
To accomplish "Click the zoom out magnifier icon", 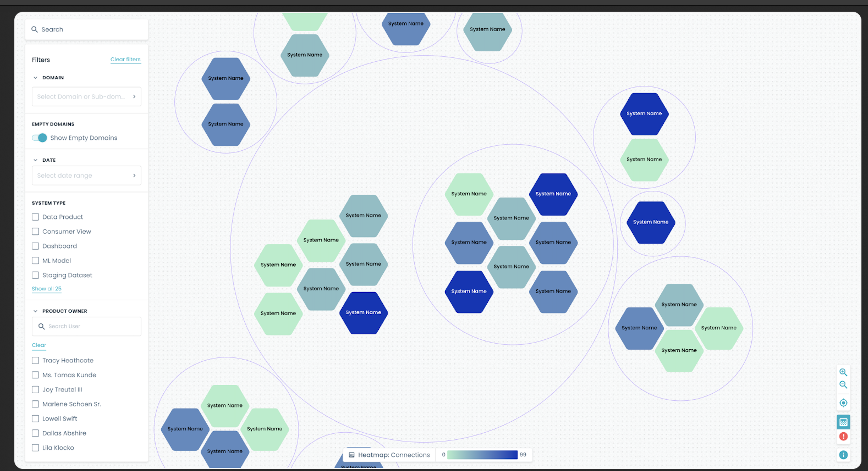I will point(843,385).
